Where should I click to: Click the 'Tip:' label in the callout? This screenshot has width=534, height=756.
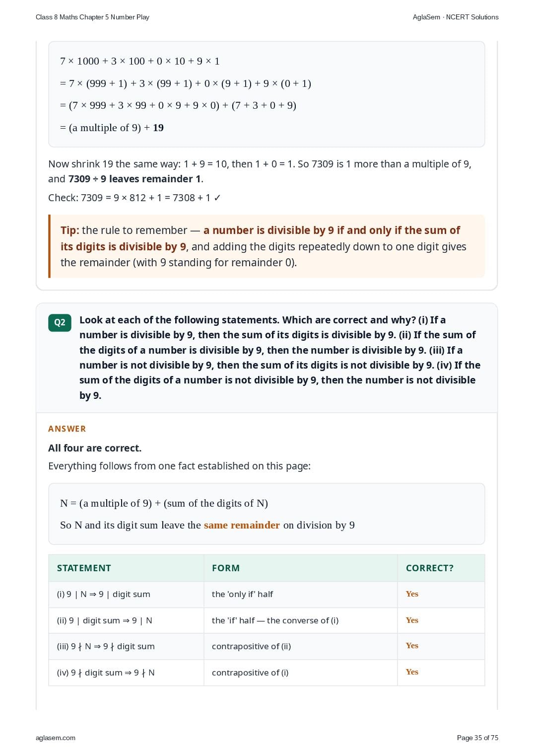pyautogui.click(x=69, y=230)
